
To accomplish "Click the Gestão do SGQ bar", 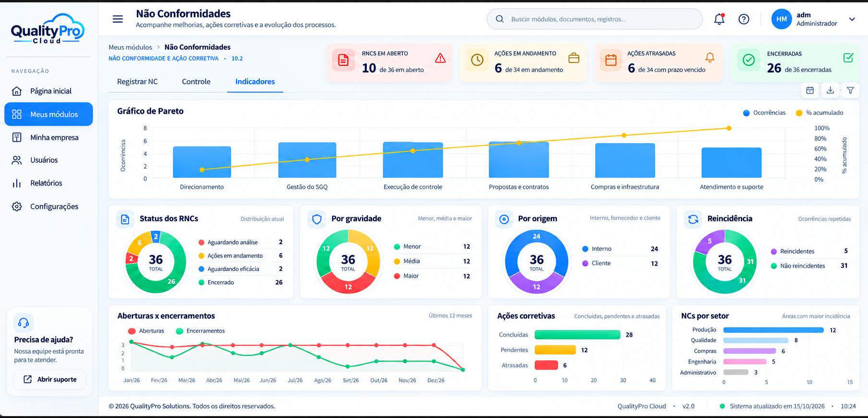I will (x=307, y=160).
